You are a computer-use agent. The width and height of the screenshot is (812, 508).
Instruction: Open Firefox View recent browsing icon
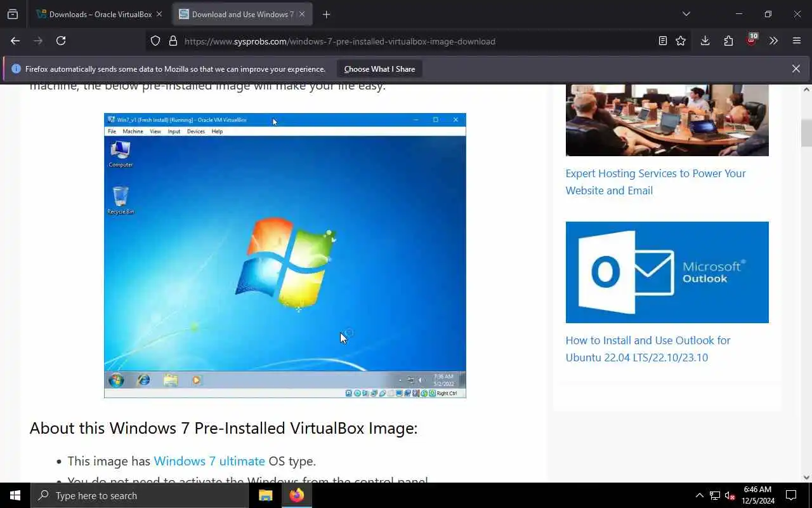(x=13, y=14)
